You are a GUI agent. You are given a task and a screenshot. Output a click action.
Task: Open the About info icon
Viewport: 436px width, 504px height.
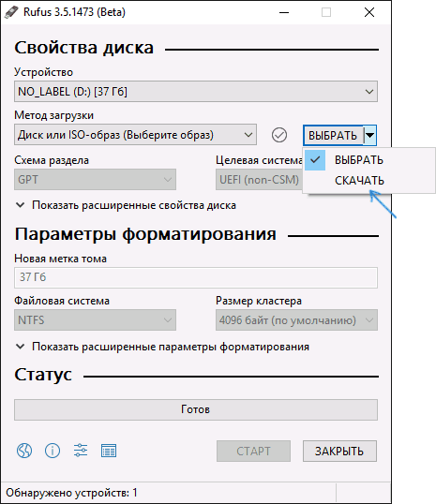[53, 451]
